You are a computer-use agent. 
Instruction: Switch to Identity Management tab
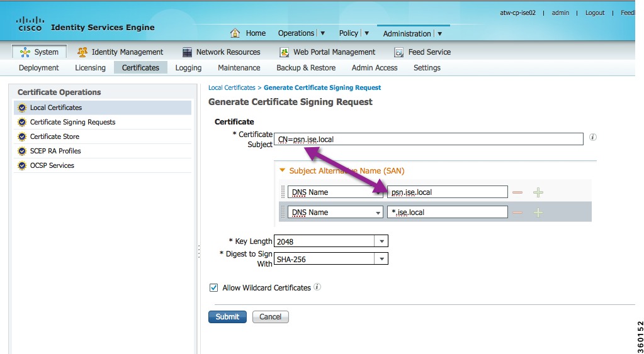coord(127,52)
